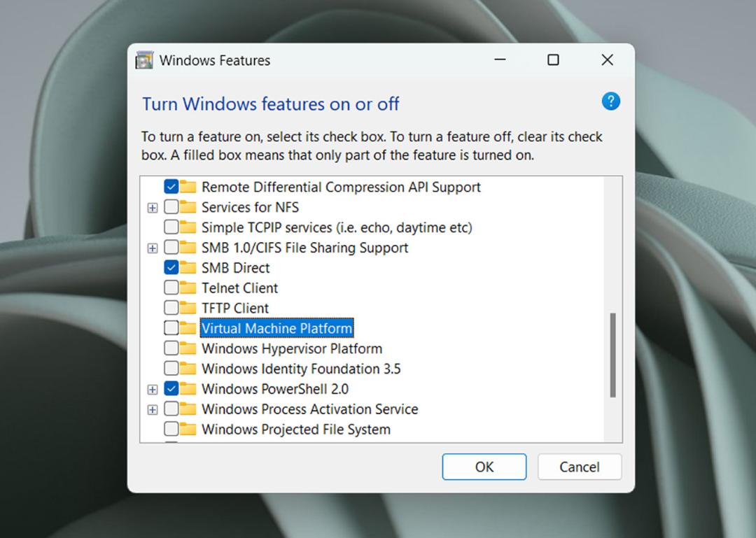
Task: Uncheck the Windows PowerShell 2.0 checkbox
Action: coord(171,388)
